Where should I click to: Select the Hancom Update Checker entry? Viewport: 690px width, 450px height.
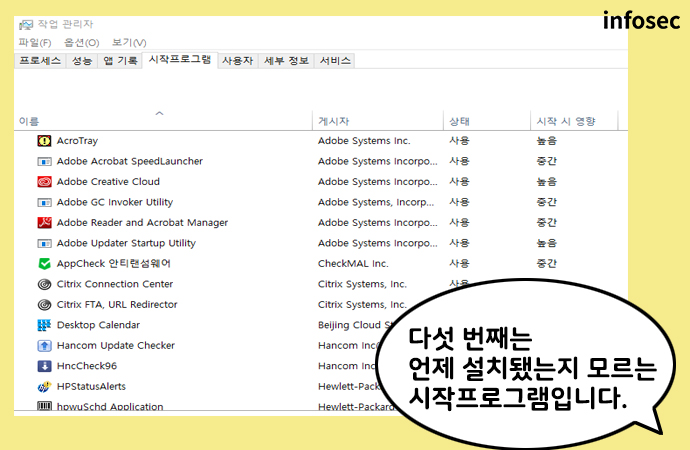coord(116,345)
